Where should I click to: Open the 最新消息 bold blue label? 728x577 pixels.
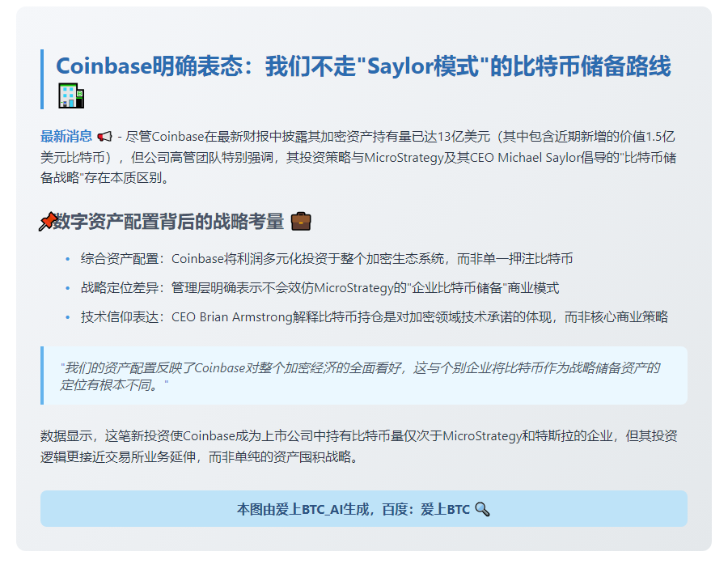(x=66, y=136)
